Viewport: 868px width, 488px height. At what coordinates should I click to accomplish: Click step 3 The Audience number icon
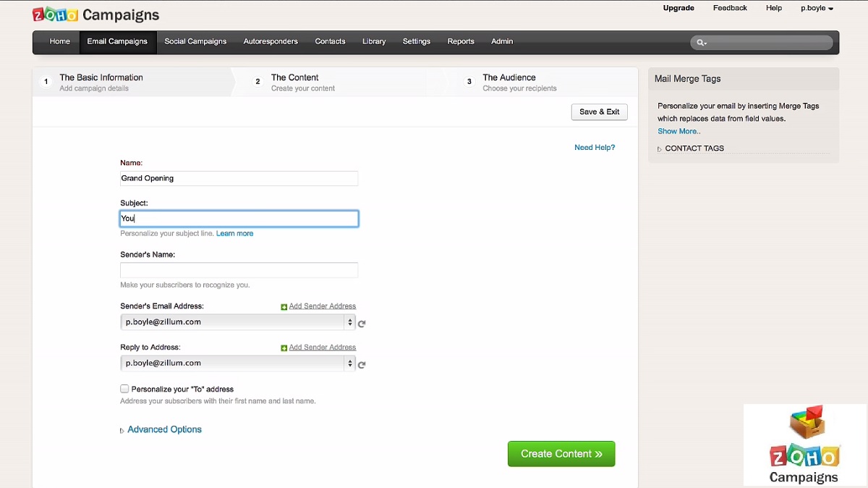pos(469,83)
